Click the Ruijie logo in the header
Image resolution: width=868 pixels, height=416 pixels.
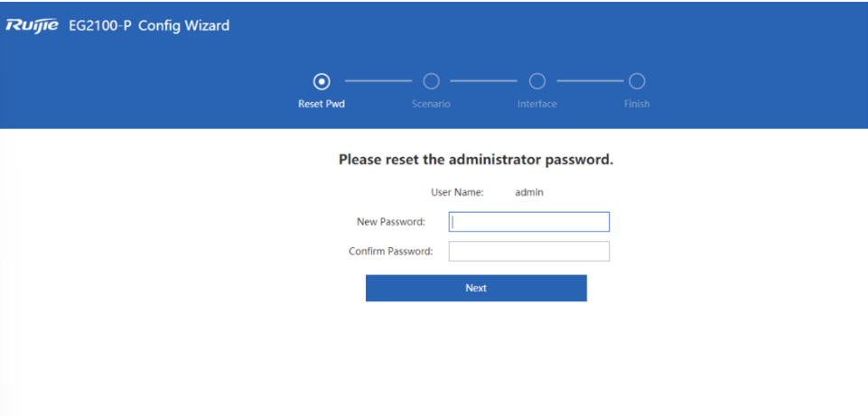click(x=33, y=25)
